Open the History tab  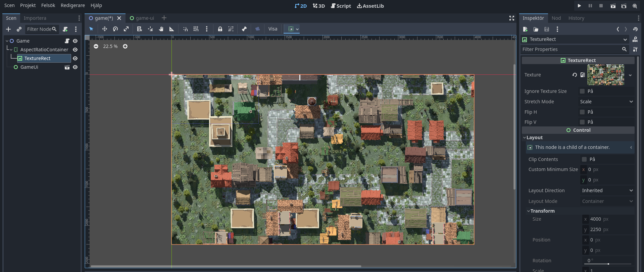(x=576, y=18)
